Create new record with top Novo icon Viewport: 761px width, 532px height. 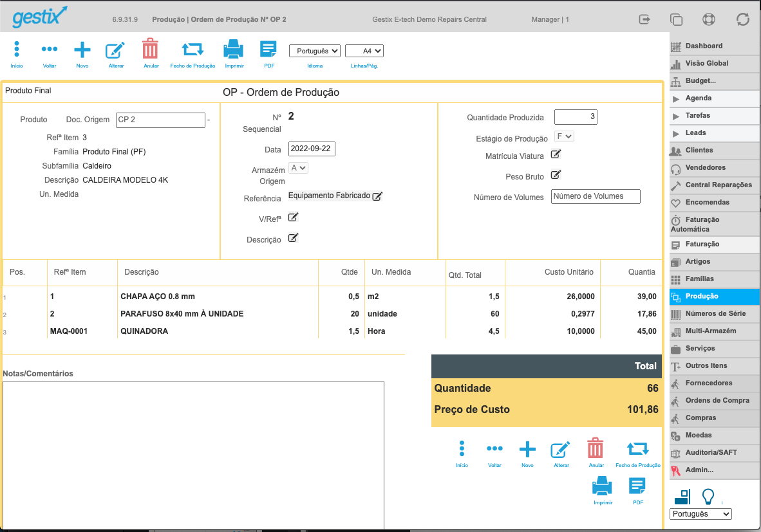coord(82,50)
